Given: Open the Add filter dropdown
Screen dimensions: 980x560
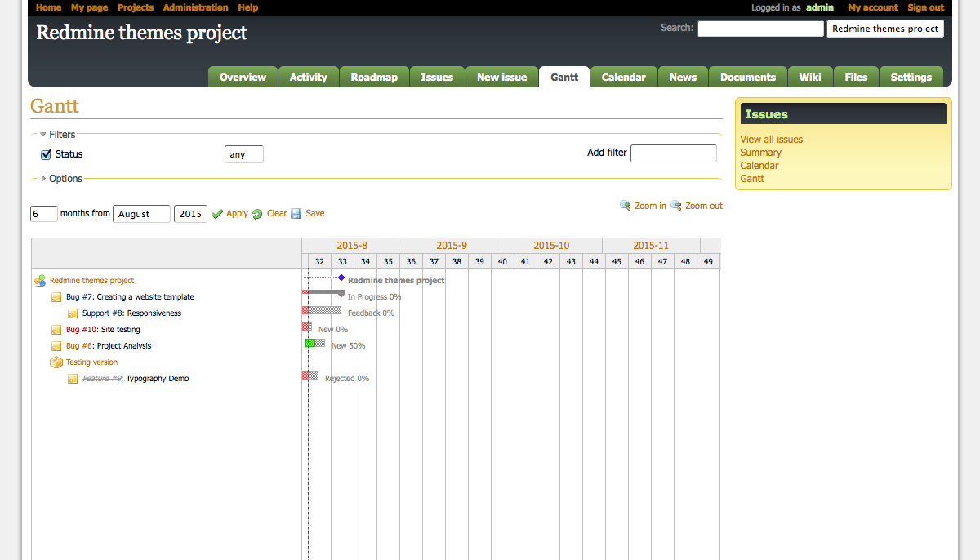Looking at the screenshot, I should [x=674, y=153].
